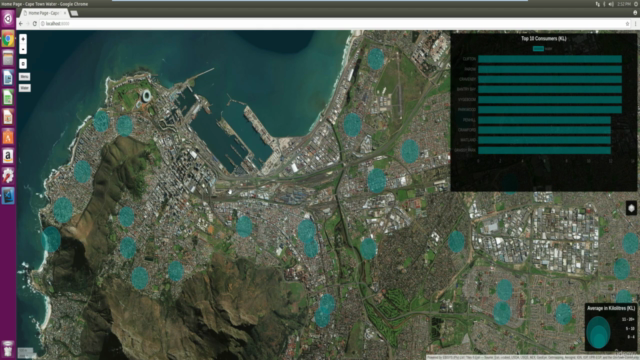
Task: Open the Chrome three-dot menu
Action: pos(636,24)
